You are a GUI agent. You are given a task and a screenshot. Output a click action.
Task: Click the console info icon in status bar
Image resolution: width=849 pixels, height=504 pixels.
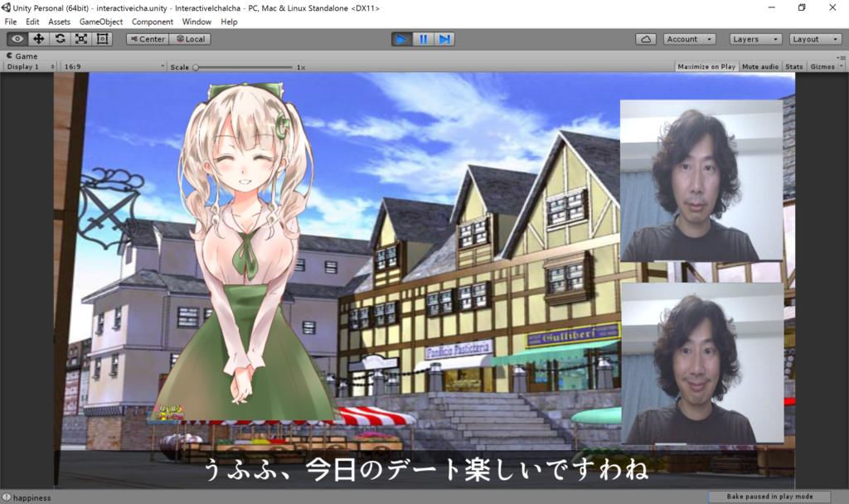7,497
